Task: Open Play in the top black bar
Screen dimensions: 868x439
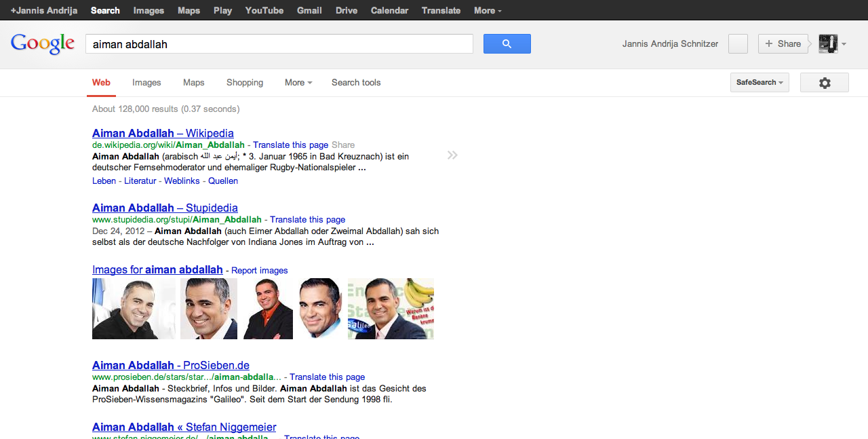Action: click(x=222, y=10)
